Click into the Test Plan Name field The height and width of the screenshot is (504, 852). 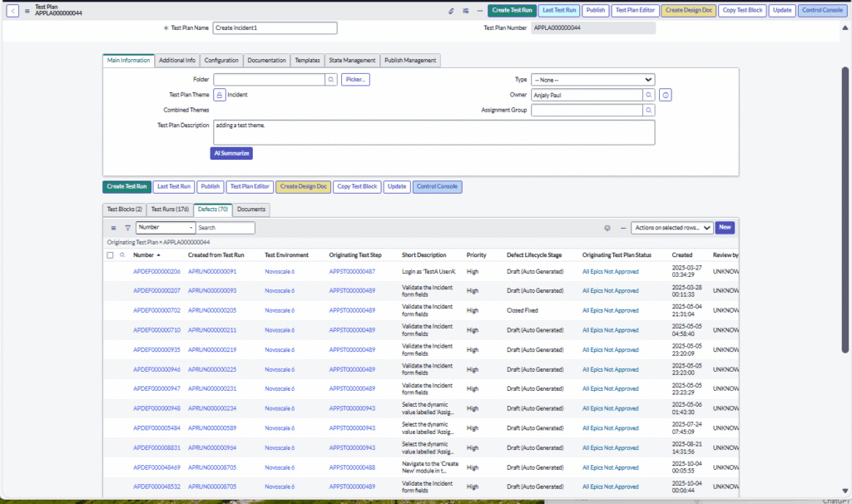[x=275, y=27]
